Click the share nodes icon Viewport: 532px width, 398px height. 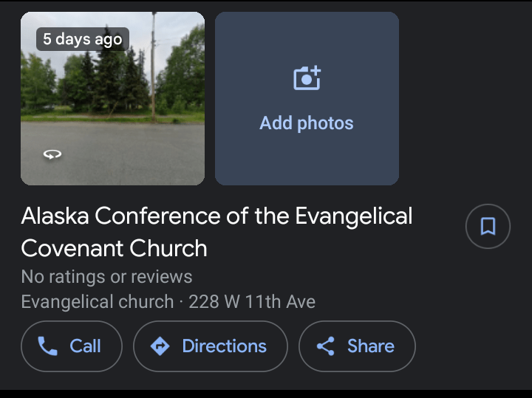pos(326,346)
